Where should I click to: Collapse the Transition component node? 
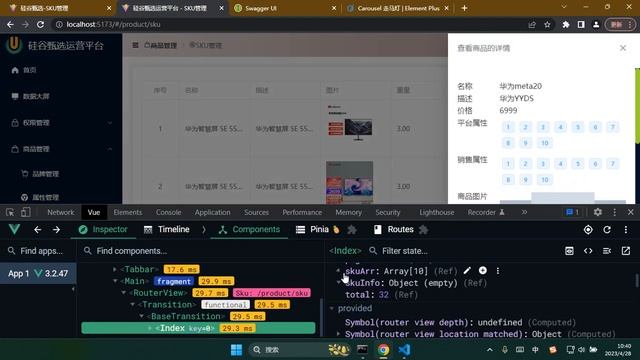(133, 304)
